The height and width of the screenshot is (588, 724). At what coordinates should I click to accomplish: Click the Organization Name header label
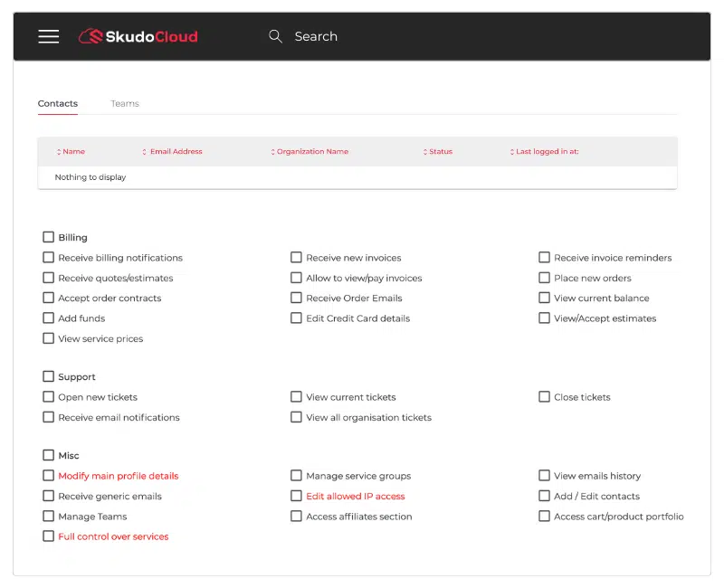coord(312,151)
